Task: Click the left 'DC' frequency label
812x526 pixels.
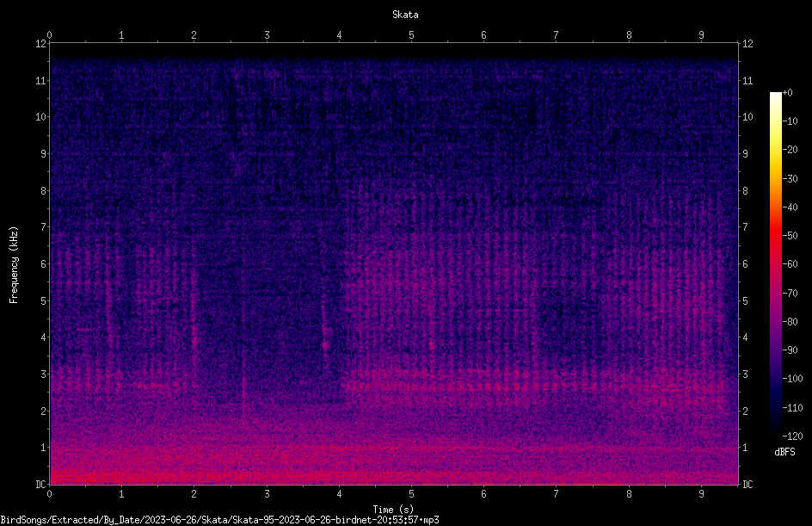Action: [x=40, y=484]
